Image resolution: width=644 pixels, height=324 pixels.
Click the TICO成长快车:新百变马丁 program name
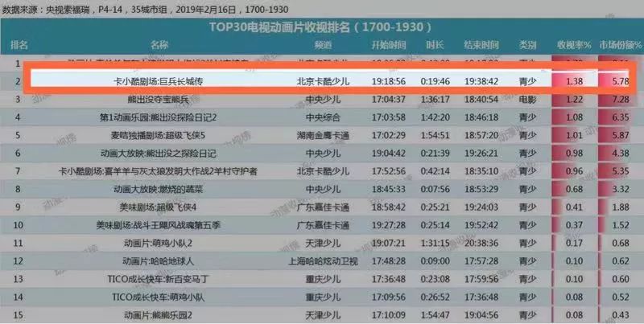click(160, 278)
